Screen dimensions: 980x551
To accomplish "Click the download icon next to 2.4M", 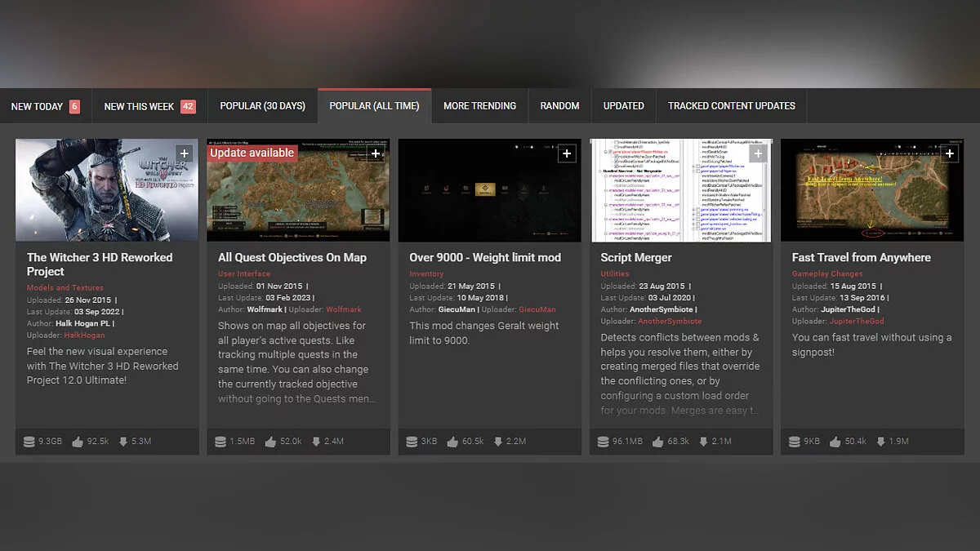I will click(315, 442).
